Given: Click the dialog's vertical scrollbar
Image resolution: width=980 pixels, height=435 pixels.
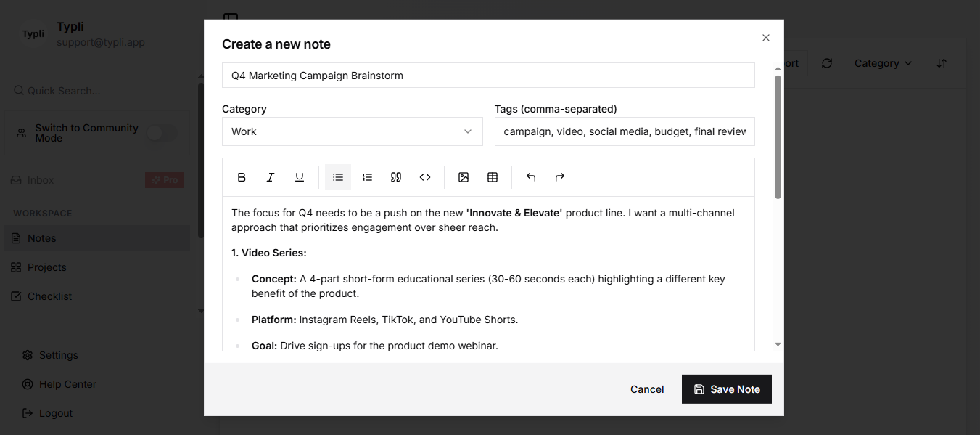Looking at the screenshot, I should [x=778, y=138].
